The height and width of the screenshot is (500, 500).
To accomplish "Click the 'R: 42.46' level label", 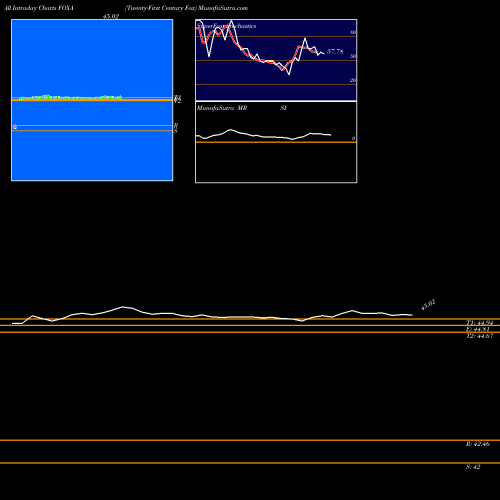I will 478,444.
